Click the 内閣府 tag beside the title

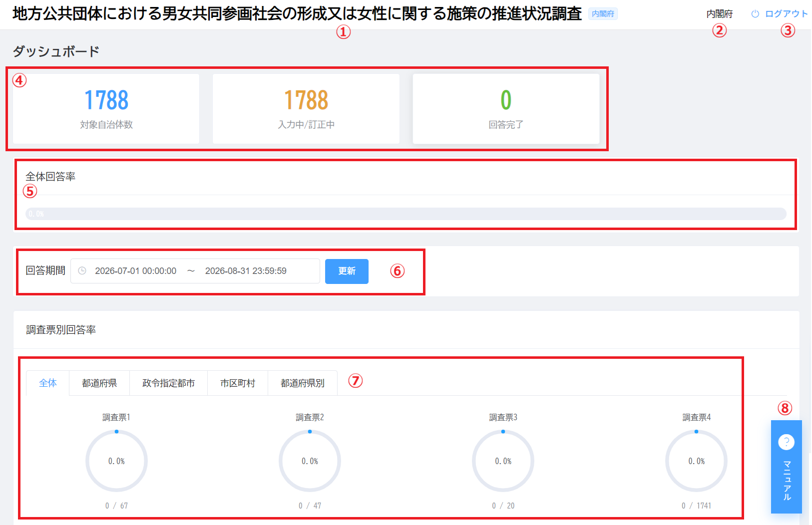603,14
